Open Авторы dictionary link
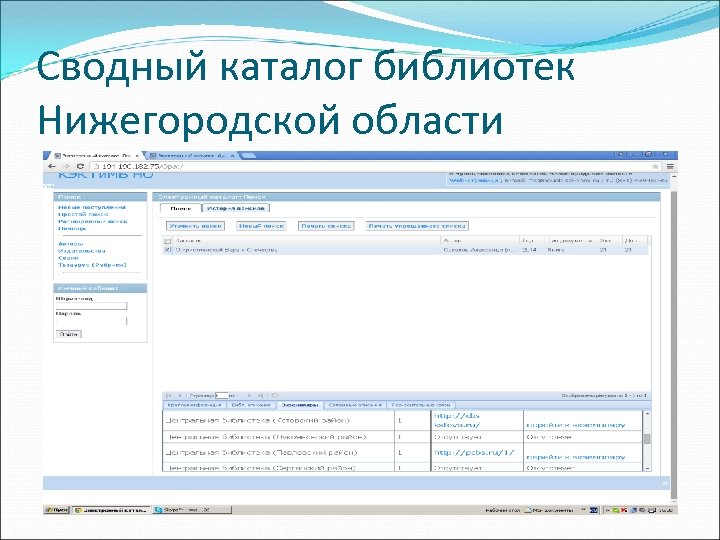 [71, 244]
